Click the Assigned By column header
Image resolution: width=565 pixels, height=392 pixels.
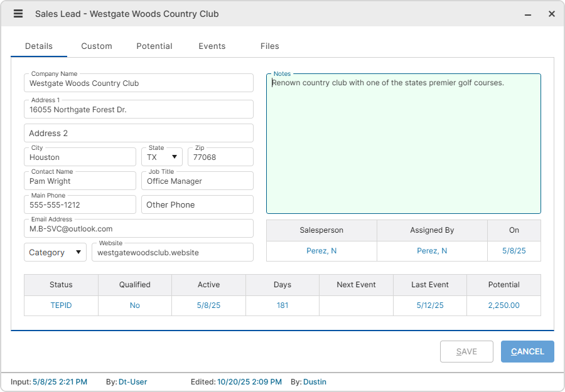(432, 230)
